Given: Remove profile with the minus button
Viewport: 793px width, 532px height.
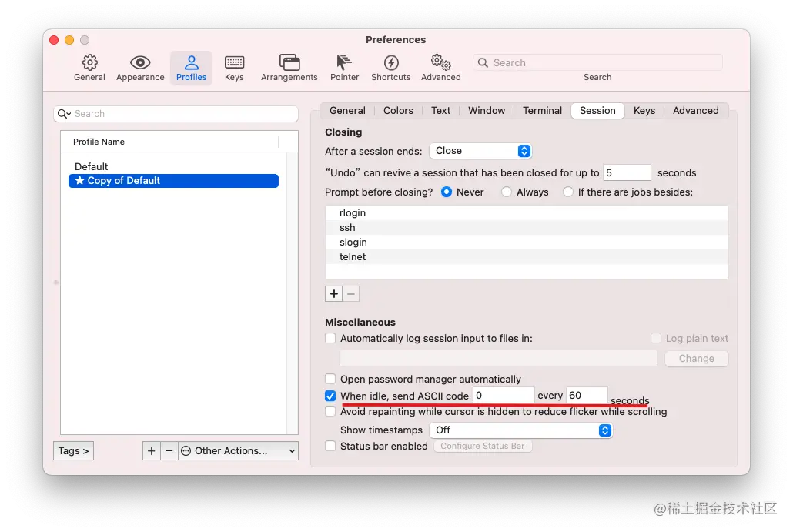Looking at the screenshot, I should coord(169,450).
